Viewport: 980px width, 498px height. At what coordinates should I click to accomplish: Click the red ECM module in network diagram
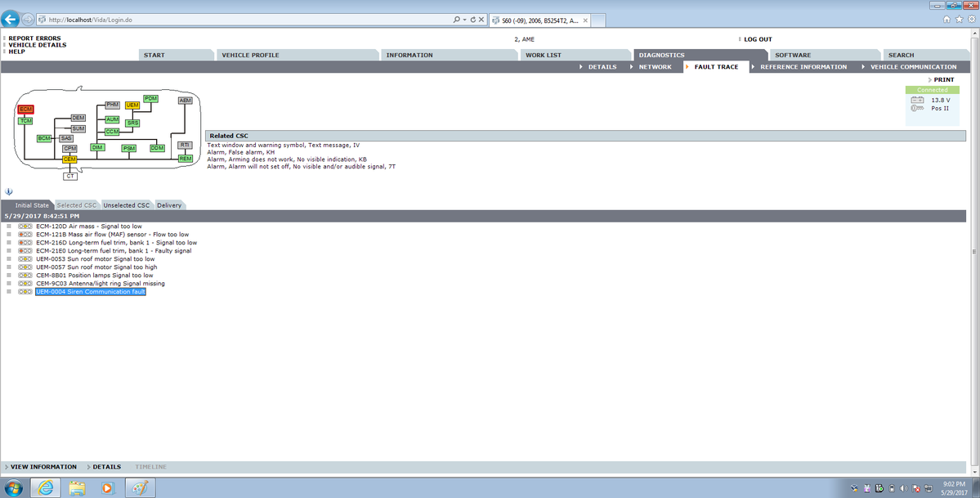pos(26,109)
